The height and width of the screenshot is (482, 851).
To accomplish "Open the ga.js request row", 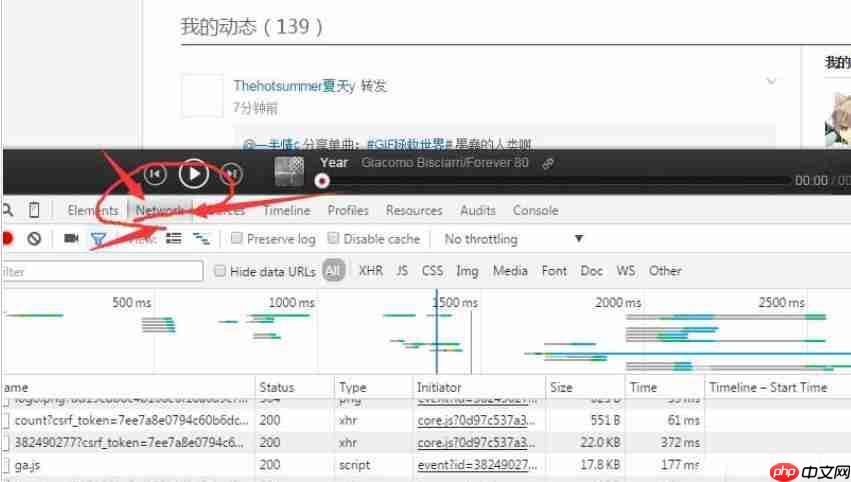I will pos(28,464).
